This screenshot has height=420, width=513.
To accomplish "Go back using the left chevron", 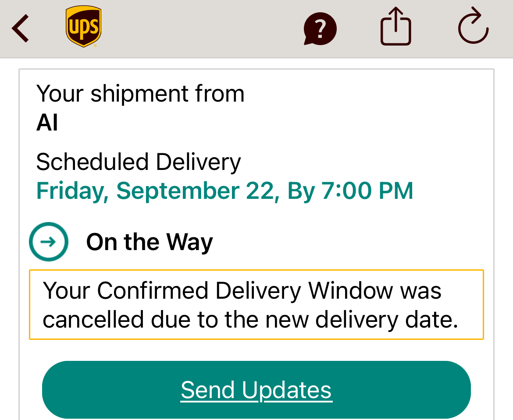I will [x=20, y=28].
